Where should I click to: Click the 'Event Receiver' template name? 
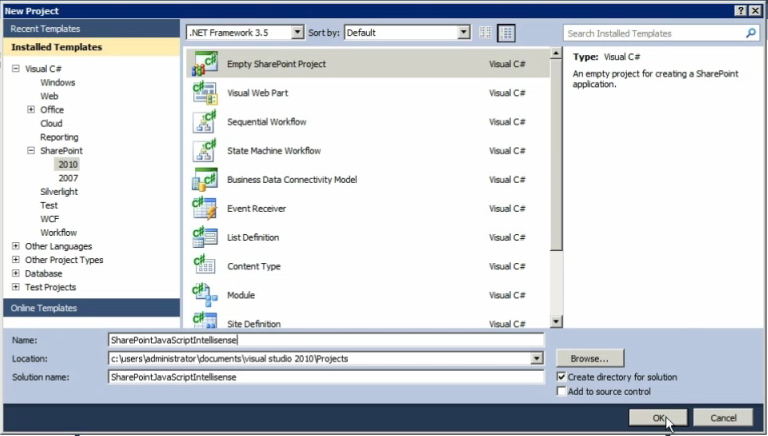[256, 209]
